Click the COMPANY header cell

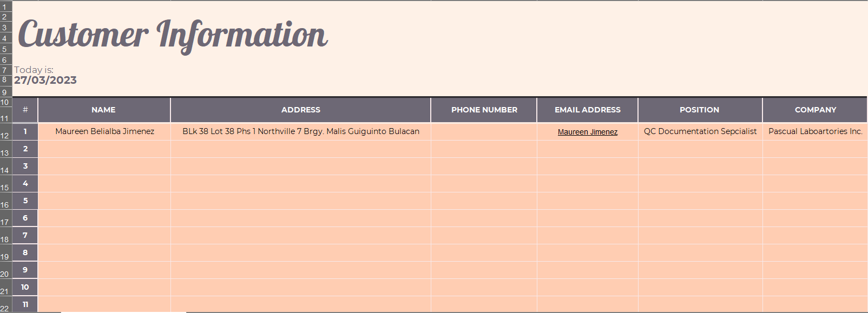815,110
